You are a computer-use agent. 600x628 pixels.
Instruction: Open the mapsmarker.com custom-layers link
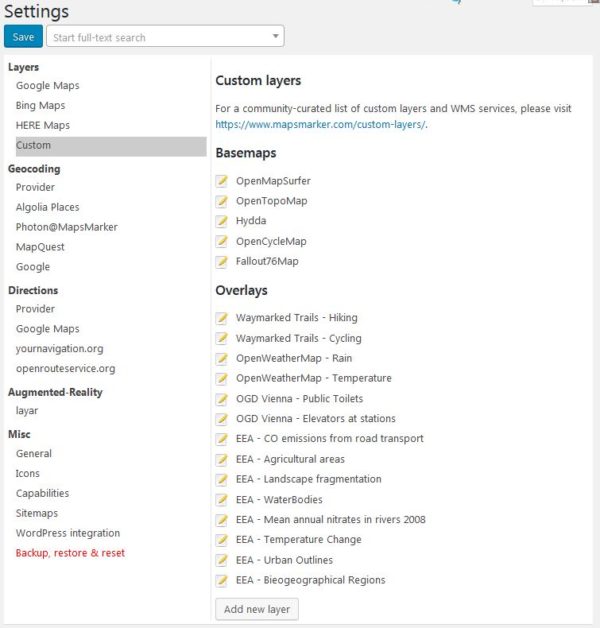[321, 125]
